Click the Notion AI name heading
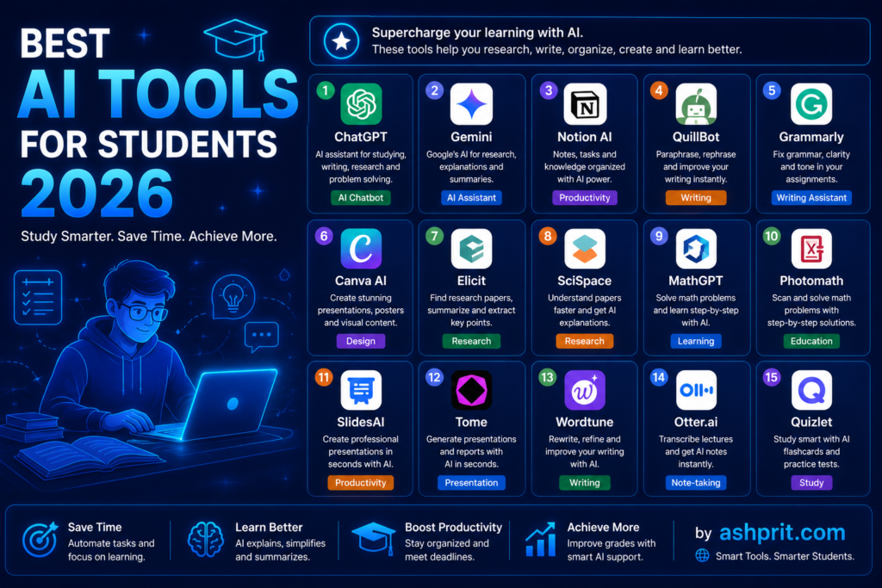Screen dimensions: 882x588 [x=585, y=137]
